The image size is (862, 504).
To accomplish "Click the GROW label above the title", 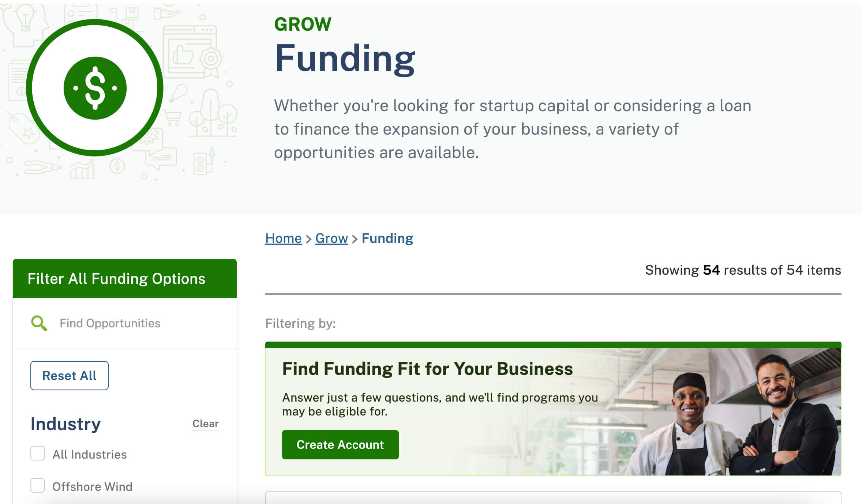I will (x=303, y=25).
